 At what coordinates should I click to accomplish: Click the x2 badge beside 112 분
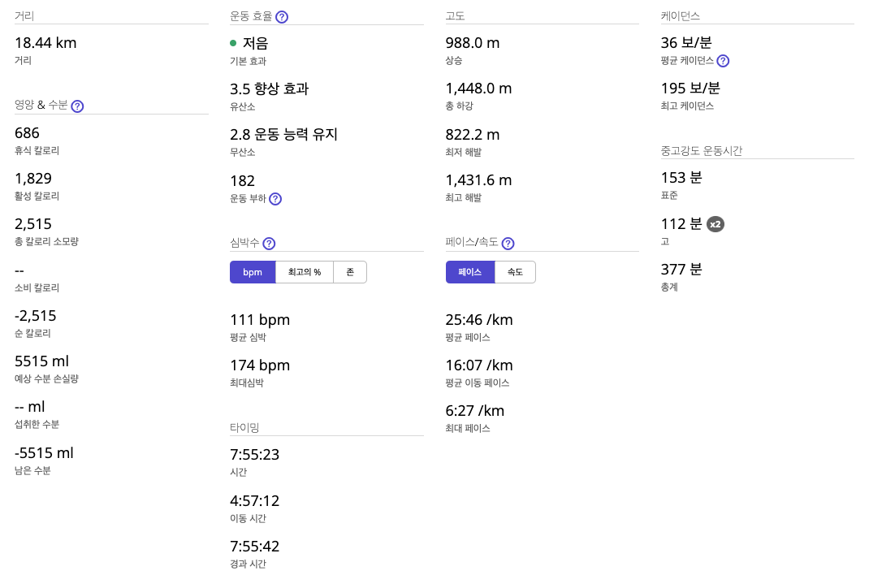716,223
